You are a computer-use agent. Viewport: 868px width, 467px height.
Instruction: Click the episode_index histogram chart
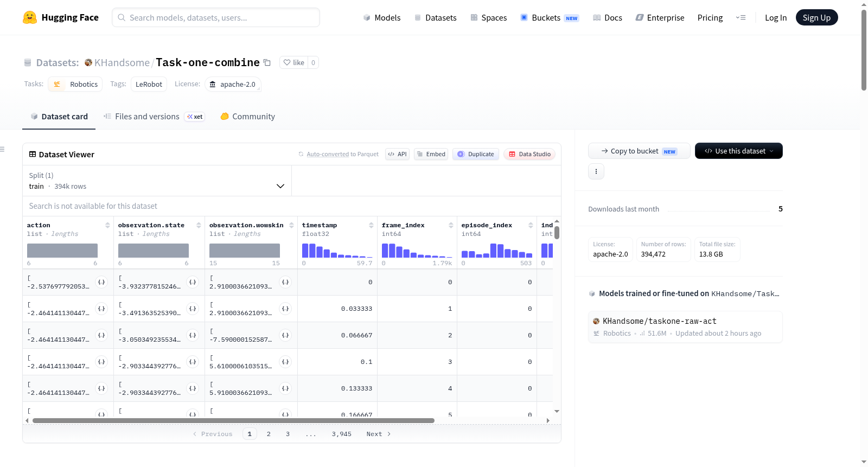(497, 250)
